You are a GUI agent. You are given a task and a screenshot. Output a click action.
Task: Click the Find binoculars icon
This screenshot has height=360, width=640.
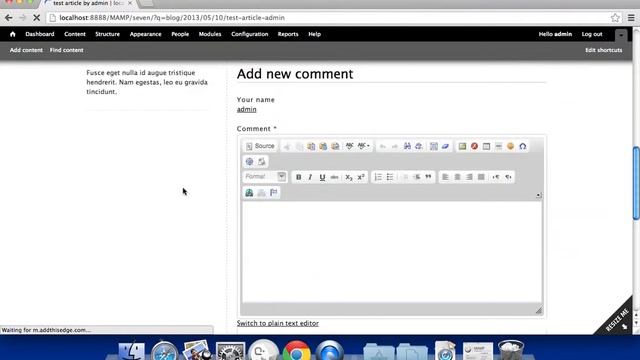[x=407, y=146]
